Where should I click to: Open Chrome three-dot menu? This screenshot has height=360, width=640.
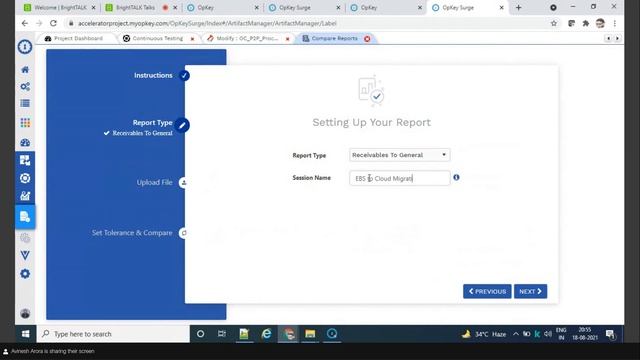coord(615,24)
